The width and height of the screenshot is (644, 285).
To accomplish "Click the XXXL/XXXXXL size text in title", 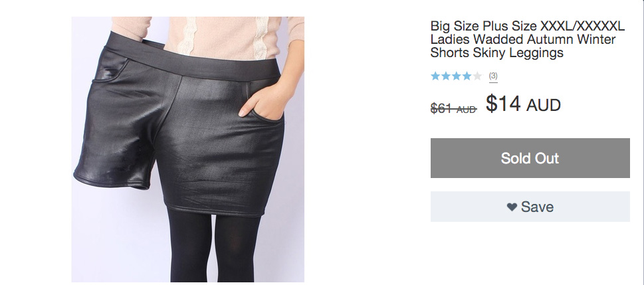I will tap(582, 26).
